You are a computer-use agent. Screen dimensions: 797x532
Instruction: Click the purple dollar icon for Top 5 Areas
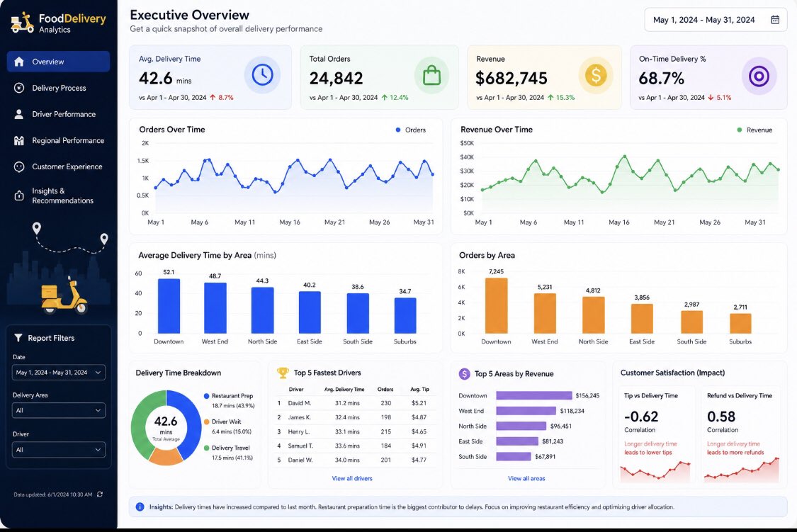click(x=465, y=374)
